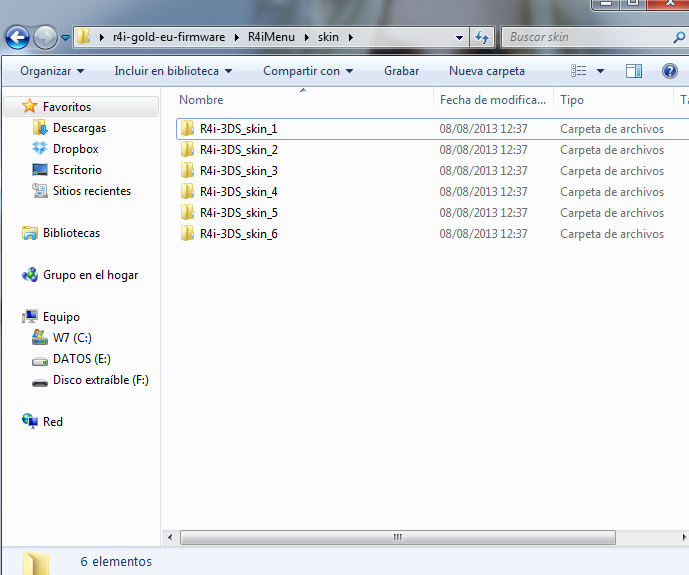Open Escritorio in favorites
The height and width of the screenshot is (575, 689).
(x=77, y=170)
